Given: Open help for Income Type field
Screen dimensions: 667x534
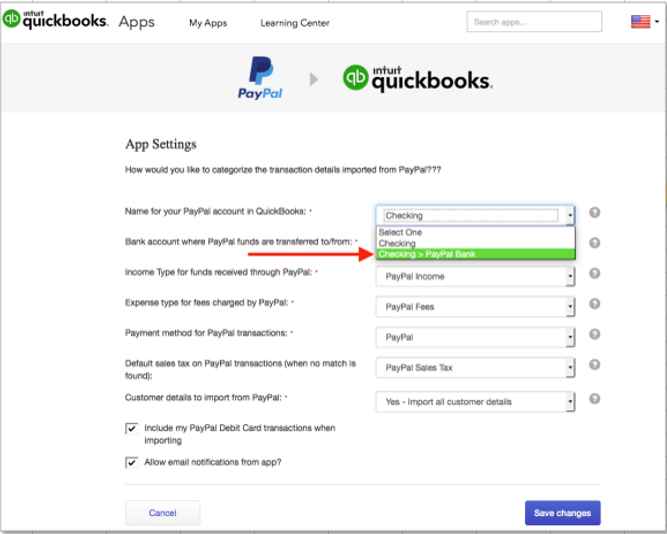Looking at the screenshot, I should coord(594,273).
